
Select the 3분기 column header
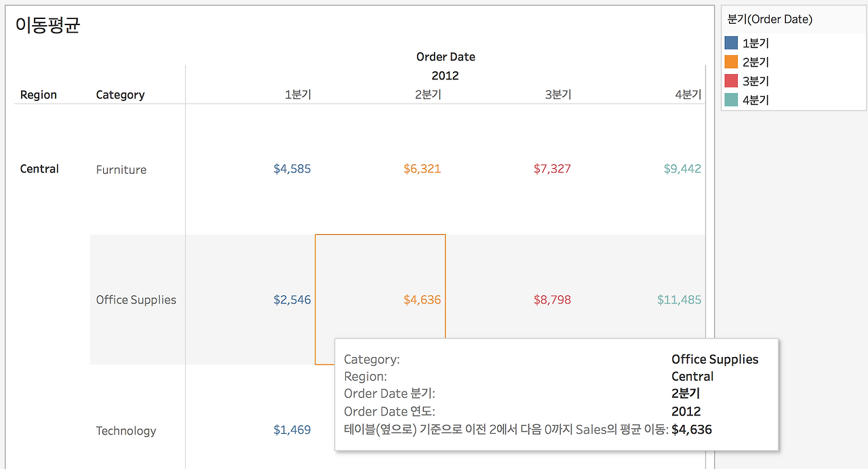(x=558, y=95)
